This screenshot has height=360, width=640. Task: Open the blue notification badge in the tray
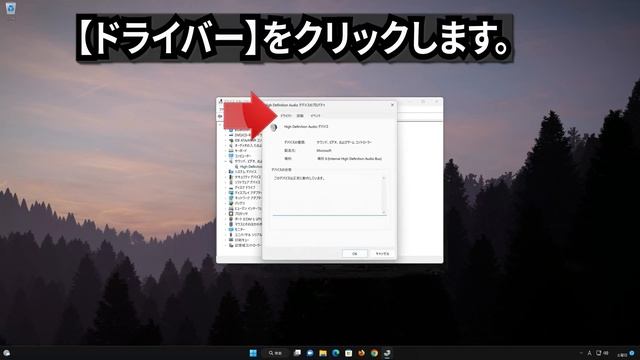click(x=632, y=353)
